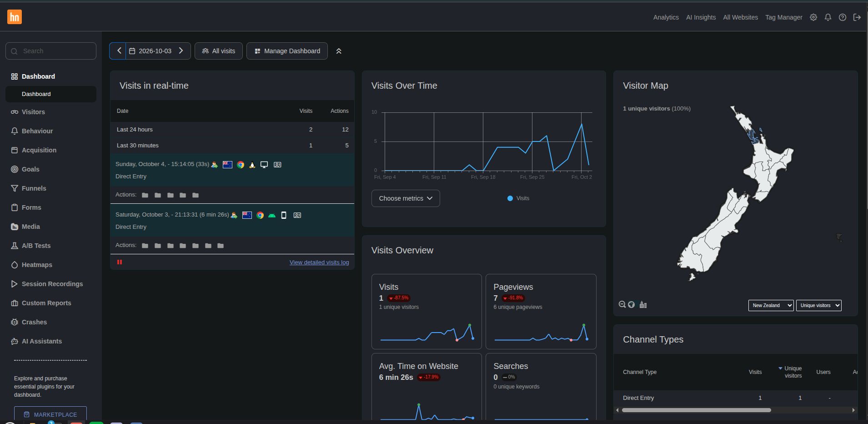Click last action folder of October 3 visit

[221, 246]
